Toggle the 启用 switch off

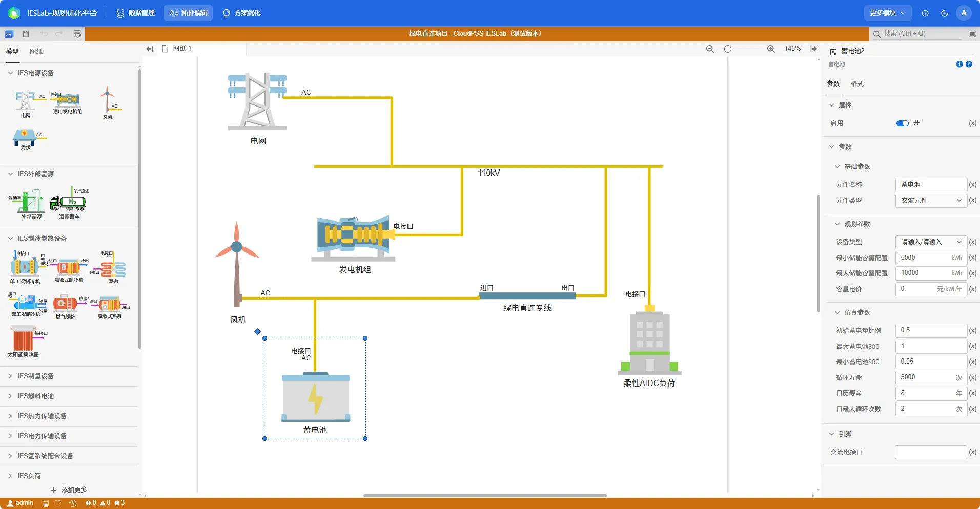point(903,123)
